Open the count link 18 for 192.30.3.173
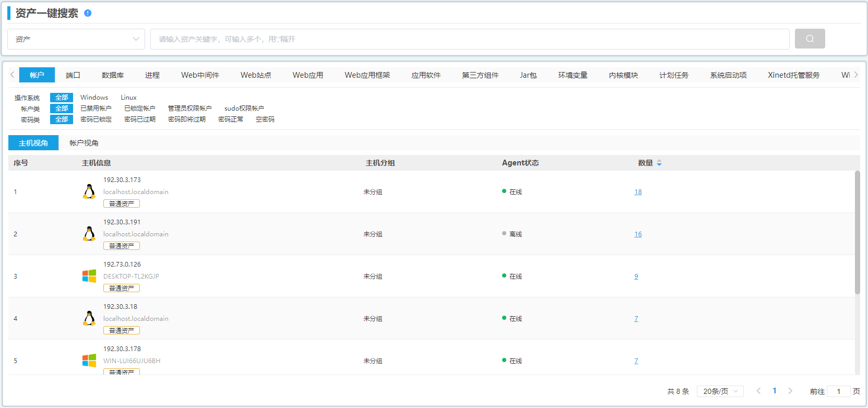Screen dimensions: 868x408 (638, 192)
